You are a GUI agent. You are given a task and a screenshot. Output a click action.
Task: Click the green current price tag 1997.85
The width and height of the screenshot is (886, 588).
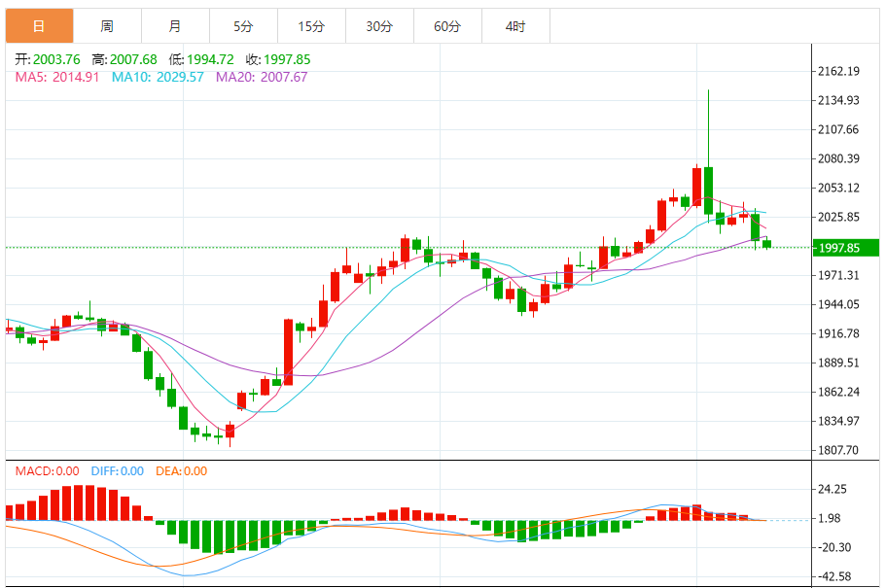pos(846,248)
